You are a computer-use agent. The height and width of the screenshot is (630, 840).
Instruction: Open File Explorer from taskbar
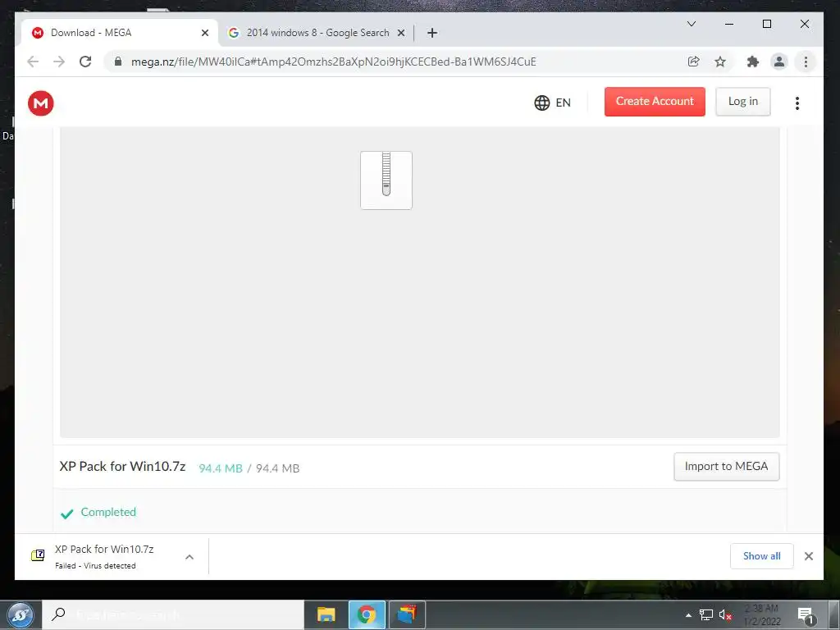click(x=326, y=614)
